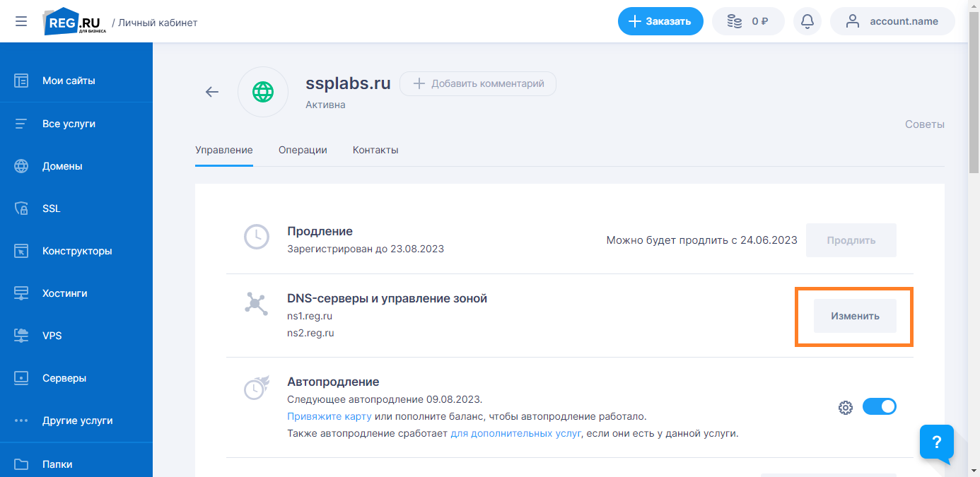980x477 pixels.
Task: Click the green globe domain icon
Action: (x=263, y=92)
